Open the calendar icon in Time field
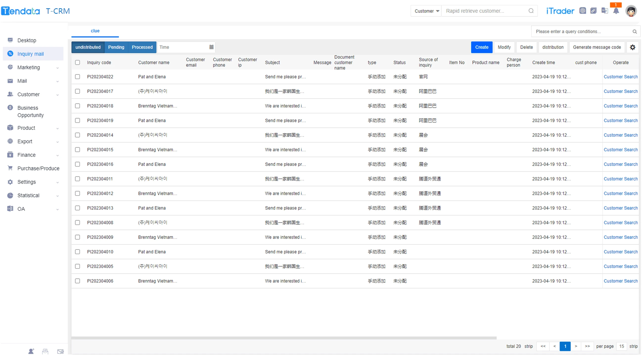The height and width of the screenshot is (364, 644). (211, 47)
